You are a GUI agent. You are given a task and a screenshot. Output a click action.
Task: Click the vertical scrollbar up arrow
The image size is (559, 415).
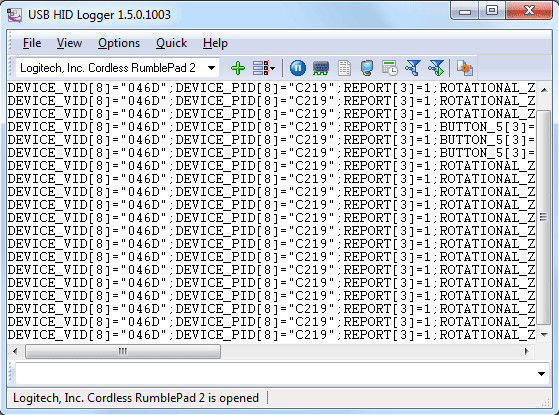tap(544, 89)
